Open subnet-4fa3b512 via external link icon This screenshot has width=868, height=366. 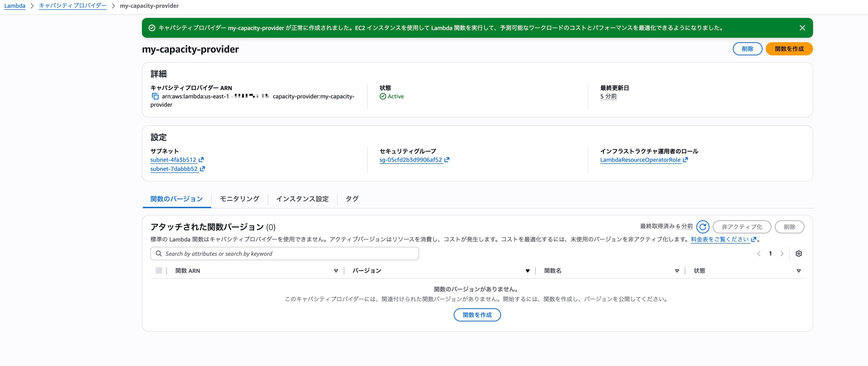point(202,160)
